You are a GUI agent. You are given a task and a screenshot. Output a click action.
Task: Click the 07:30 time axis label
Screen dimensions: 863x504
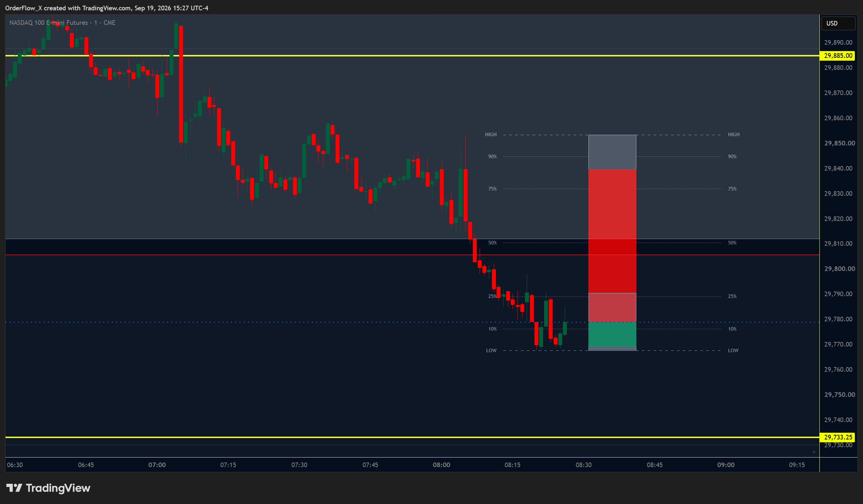pyautogui.click(x=299, y=465)
